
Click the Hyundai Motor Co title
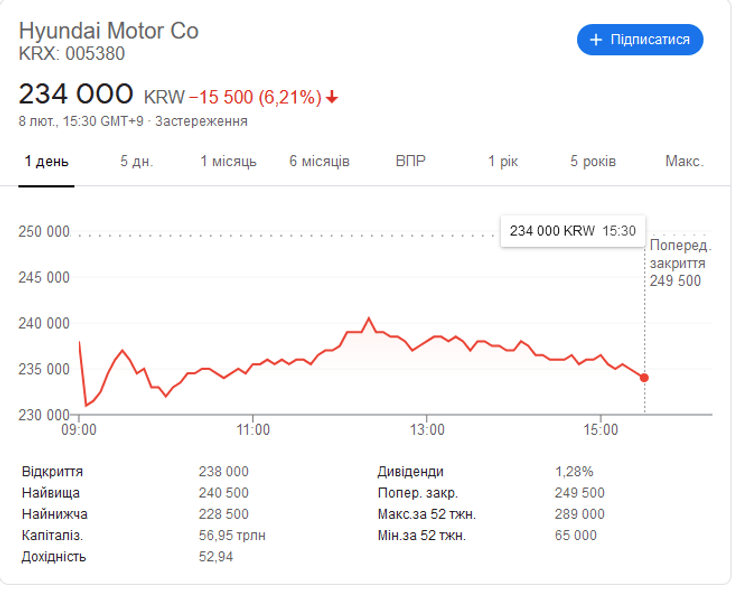109,30
